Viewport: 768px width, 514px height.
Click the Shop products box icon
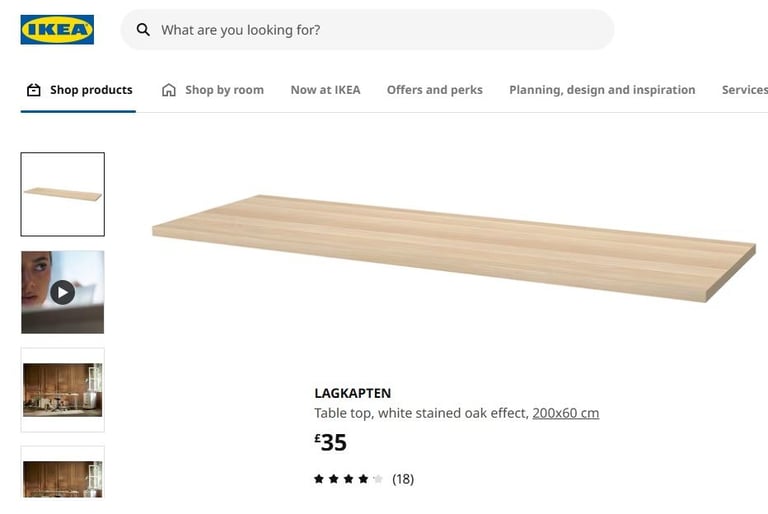tap(33, 90)
